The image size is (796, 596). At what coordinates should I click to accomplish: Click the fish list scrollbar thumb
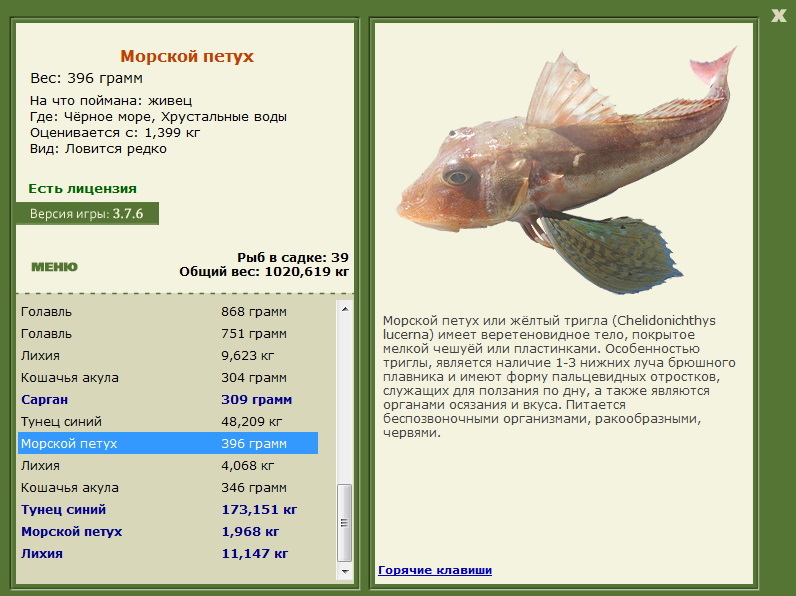point(345,523)
